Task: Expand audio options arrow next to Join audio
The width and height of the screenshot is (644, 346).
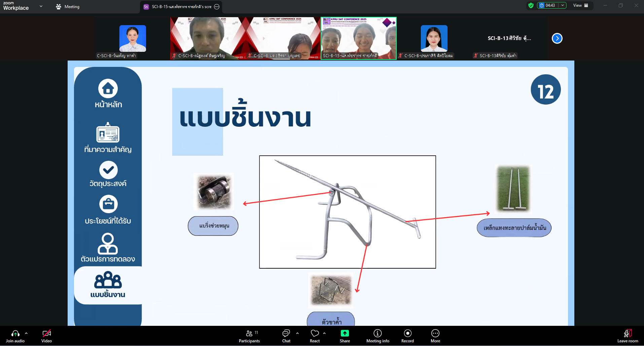Action: (26, 333)
